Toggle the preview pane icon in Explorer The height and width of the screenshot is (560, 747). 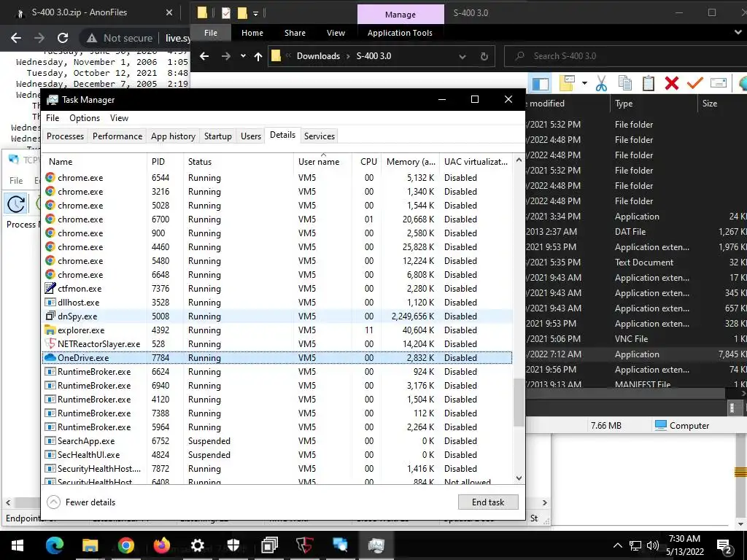coord(541,84)
